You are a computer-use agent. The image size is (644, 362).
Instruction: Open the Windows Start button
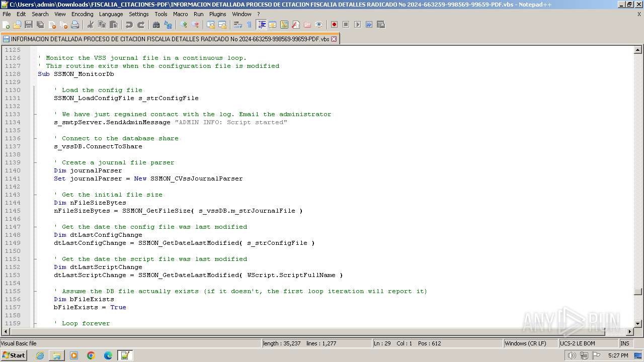[x=14, y=355]
